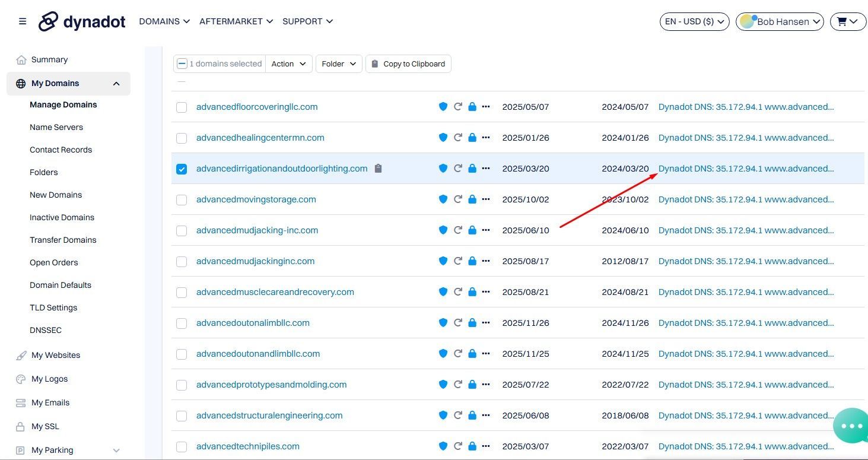868x460 pixels.
Task: Click lock icon for advancedstructuralengineering.com
Action: tap(472, 415)
